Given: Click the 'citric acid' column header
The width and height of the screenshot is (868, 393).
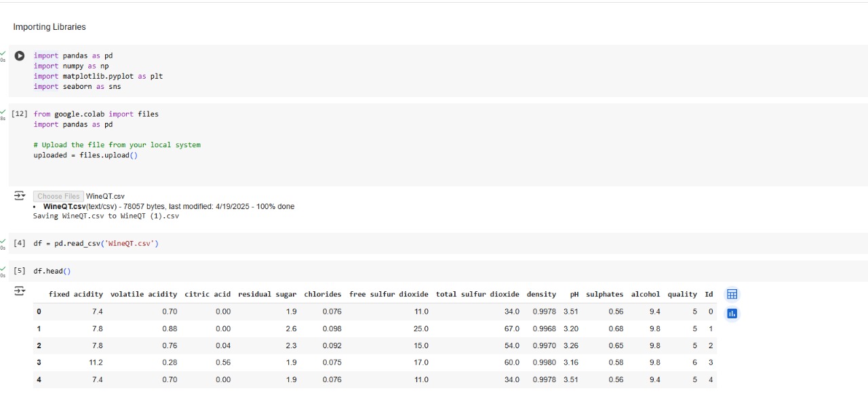Looking at the screenshot, I should coord(208,295).
